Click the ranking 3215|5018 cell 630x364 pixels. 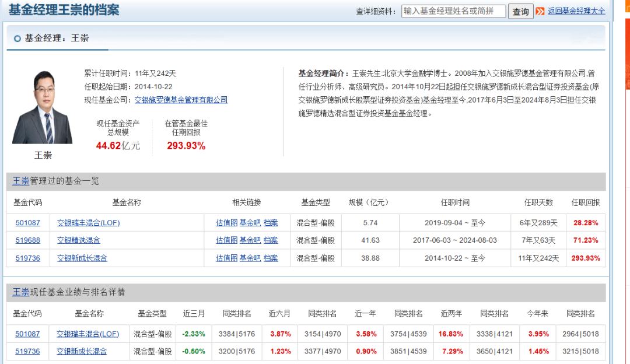point(580,351)
